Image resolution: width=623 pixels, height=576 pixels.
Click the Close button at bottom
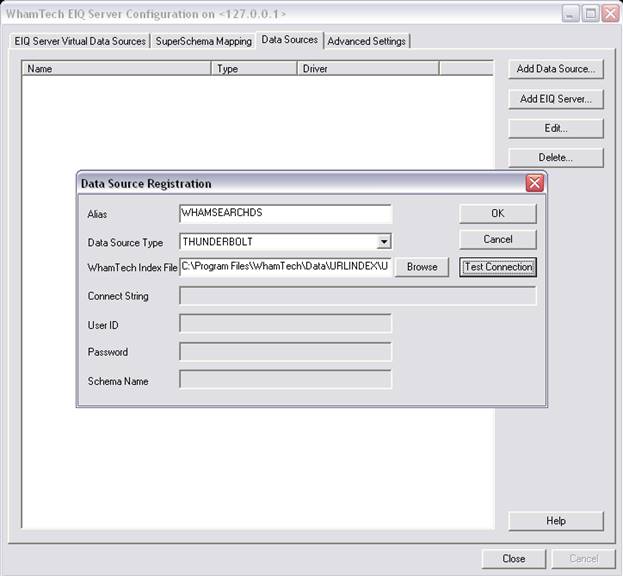tap(514, 559)
